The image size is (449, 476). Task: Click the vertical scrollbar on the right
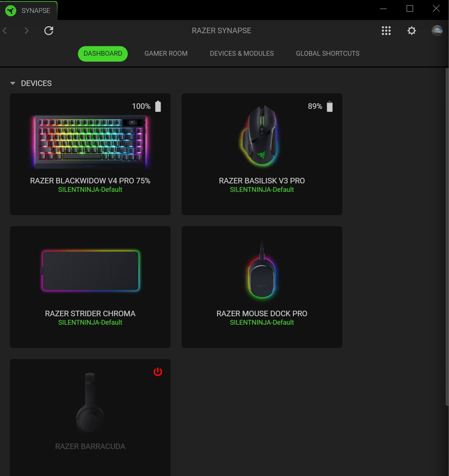[447, 236]
